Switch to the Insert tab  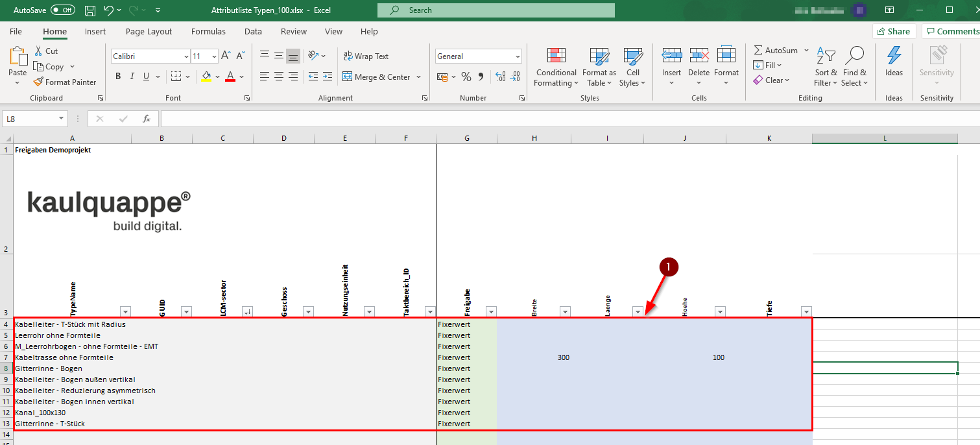[95, 31]
